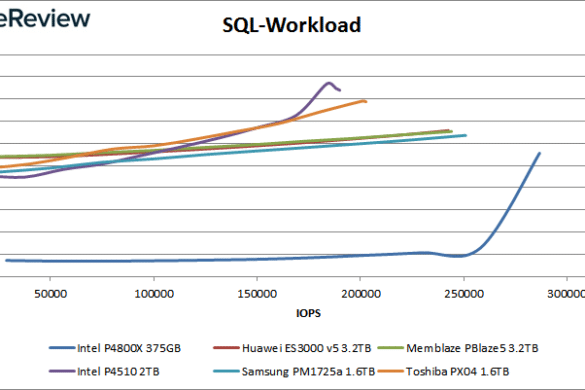Viewport: 585px width, 390px height.
Task: Click the IOPS axis label
Action: point(308,313)
